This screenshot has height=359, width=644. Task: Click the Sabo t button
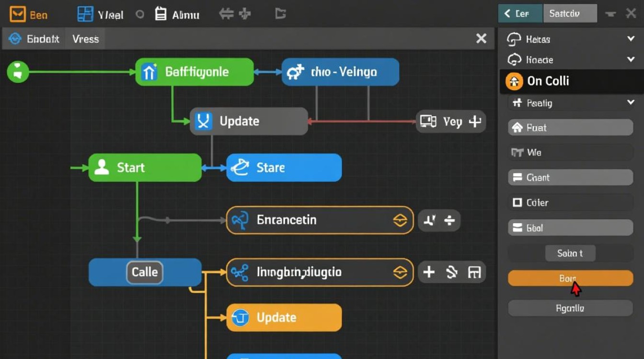tap(570, 253)
